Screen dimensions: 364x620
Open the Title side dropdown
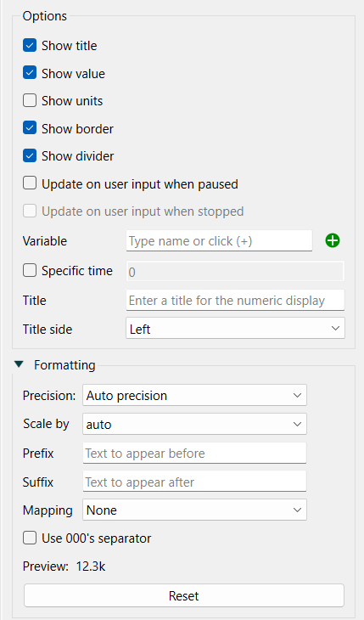click(235, 328)
